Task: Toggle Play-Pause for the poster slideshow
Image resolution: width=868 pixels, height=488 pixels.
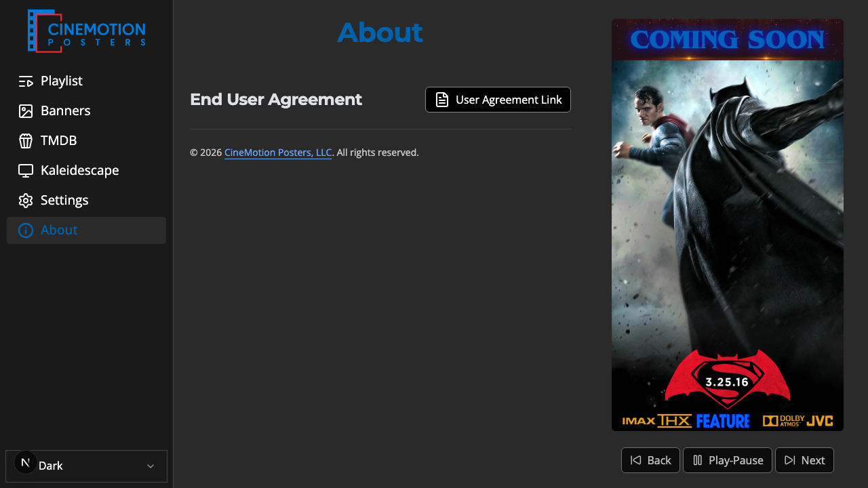Action: (x=728, y=460)
